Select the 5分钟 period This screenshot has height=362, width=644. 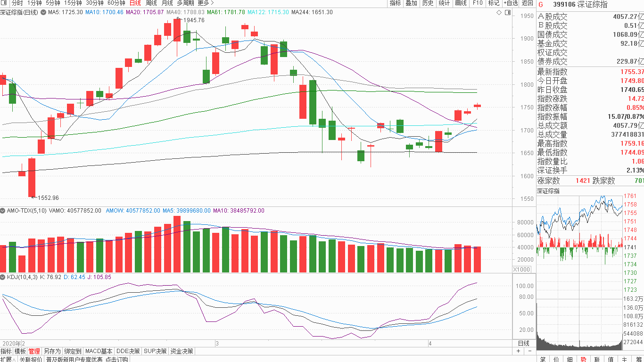53,3
